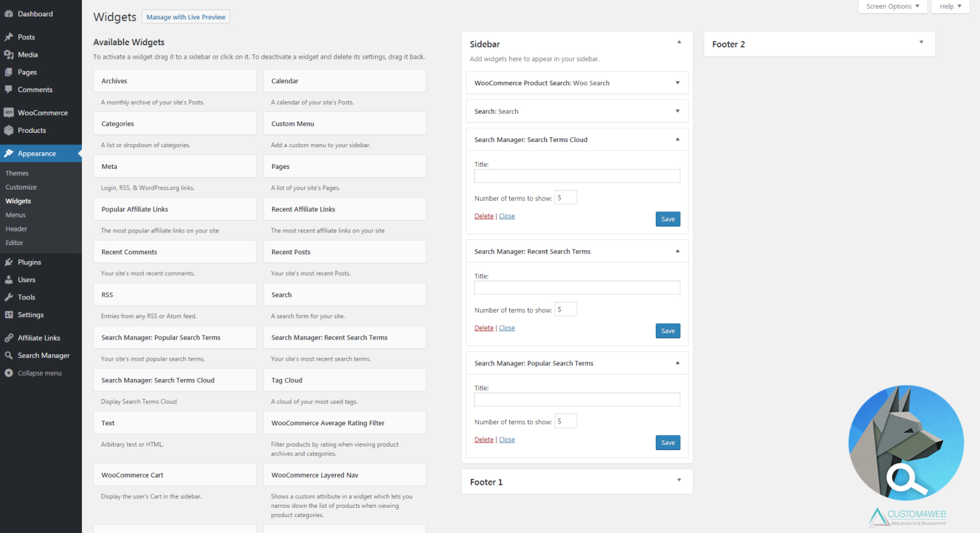Open Customize submenu item
The width and height of the screenshot is (980, 533).
tap(21, 187)
